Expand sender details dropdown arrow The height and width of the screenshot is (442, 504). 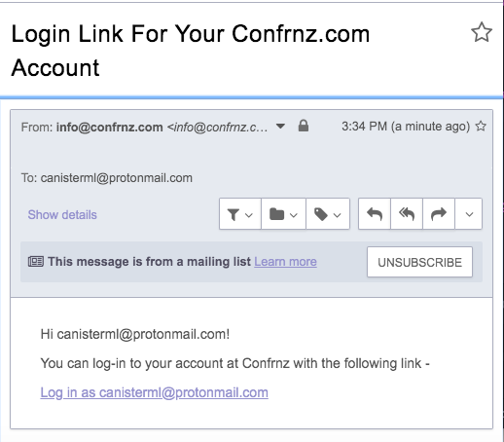pos(280,126)
